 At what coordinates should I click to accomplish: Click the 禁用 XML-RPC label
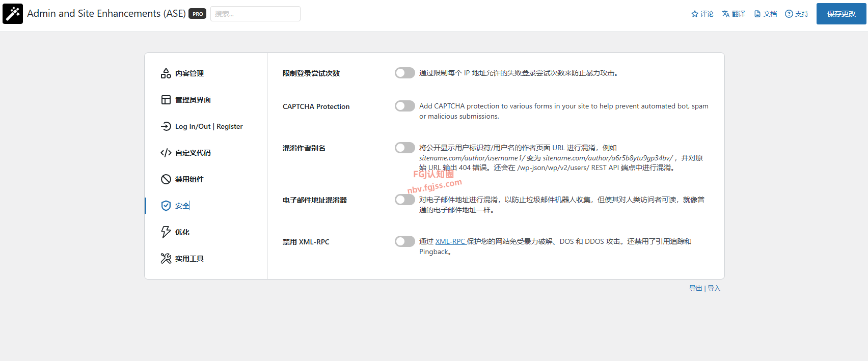click(x=306, y=242)
